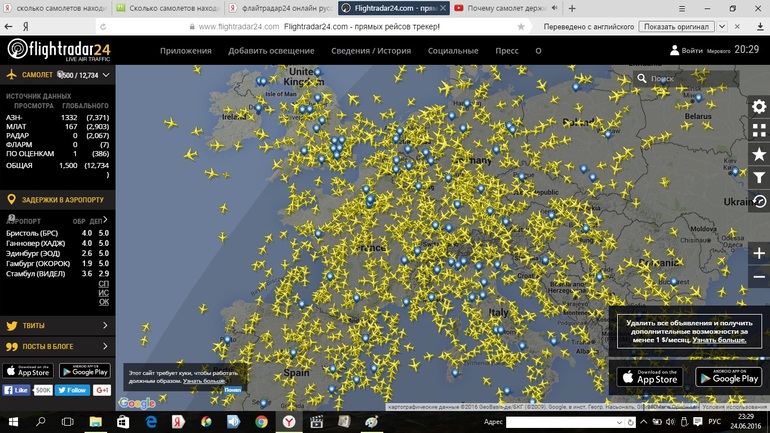Dismiss cookie notice with Понял button
This screenshot has width=770, height=433.
[x=232, y=389]
